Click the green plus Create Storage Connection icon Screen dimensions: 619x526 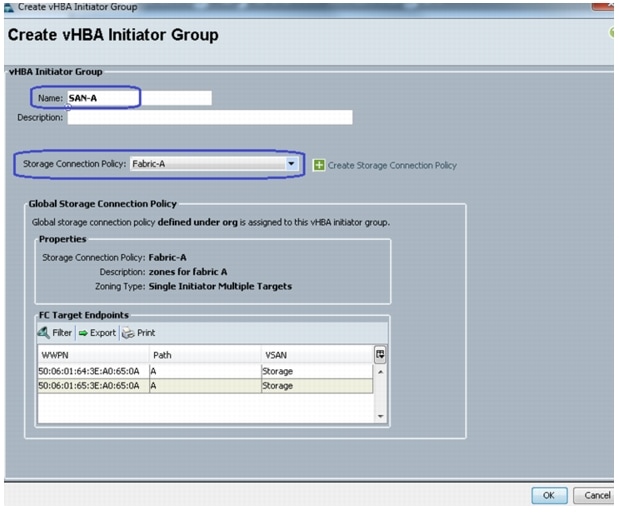pyautogui.click(x=319, y=165)
